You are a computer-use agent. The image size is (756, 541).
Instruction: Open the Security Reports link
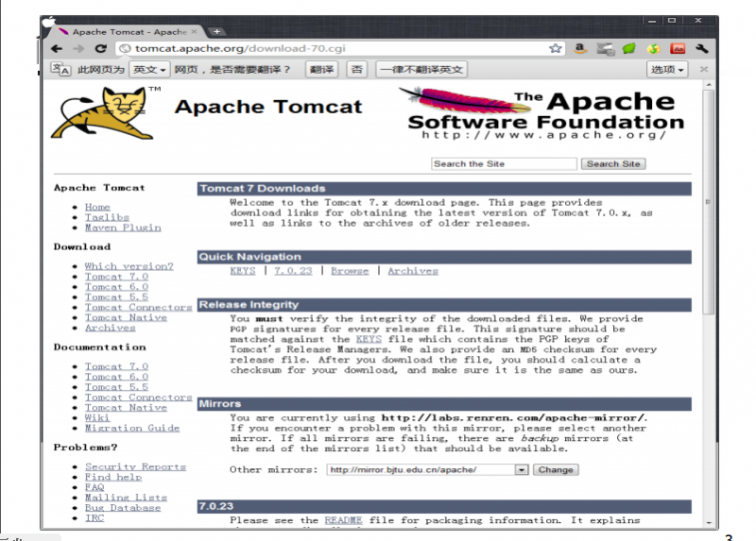coord(135,466)
